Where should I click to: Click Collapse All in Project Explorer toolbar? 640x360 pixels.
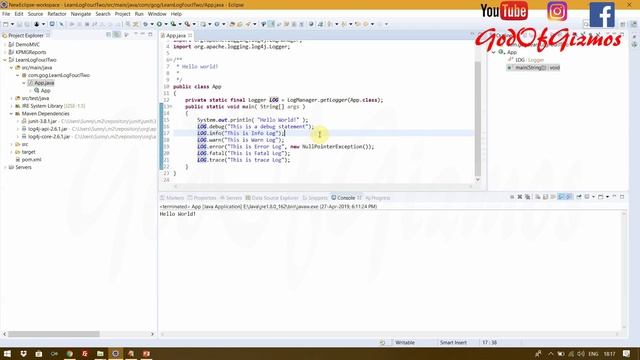point(109,35)
